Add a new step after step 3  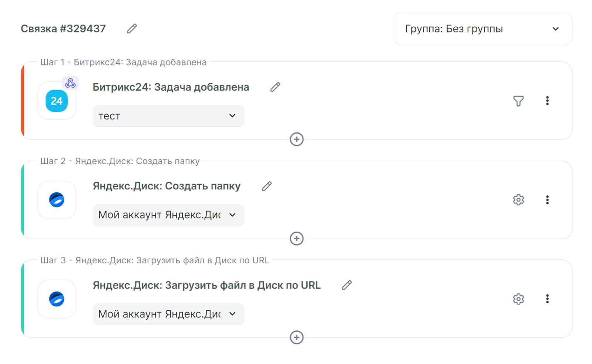(x=296, y=337)
